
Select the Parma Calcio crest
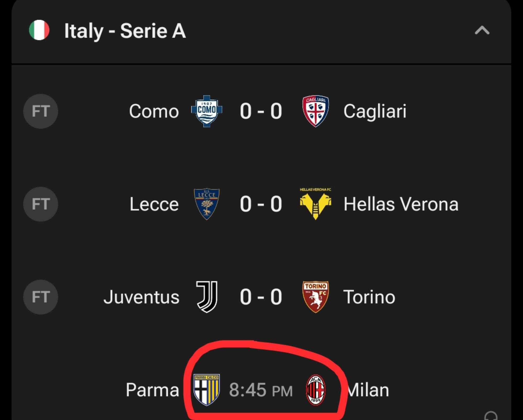(207, 390)
